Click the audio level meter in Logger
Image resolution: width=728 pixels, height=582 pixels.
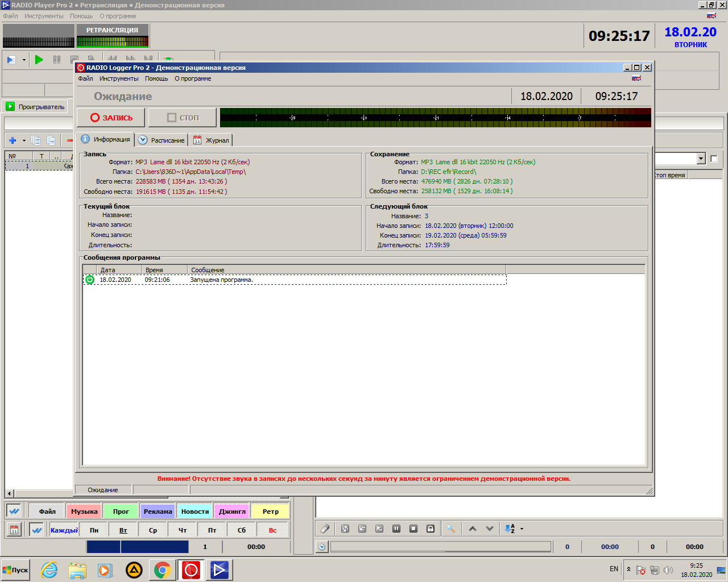click(x=435, y=118)
